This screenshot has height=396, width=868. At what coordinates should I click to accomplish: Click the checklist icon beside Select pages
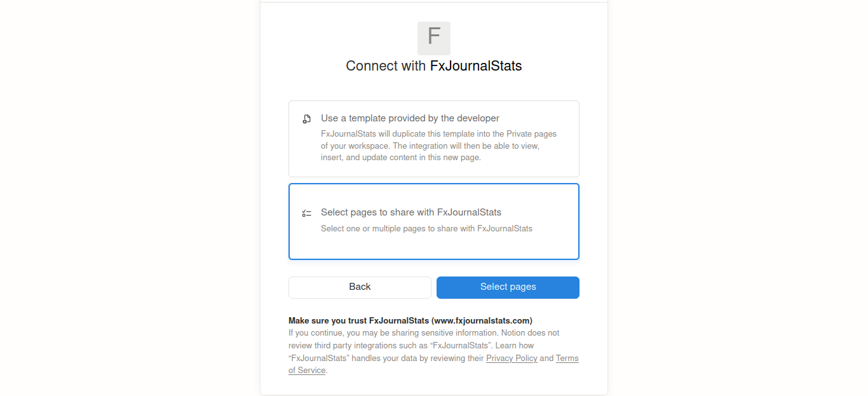point(307,213)
